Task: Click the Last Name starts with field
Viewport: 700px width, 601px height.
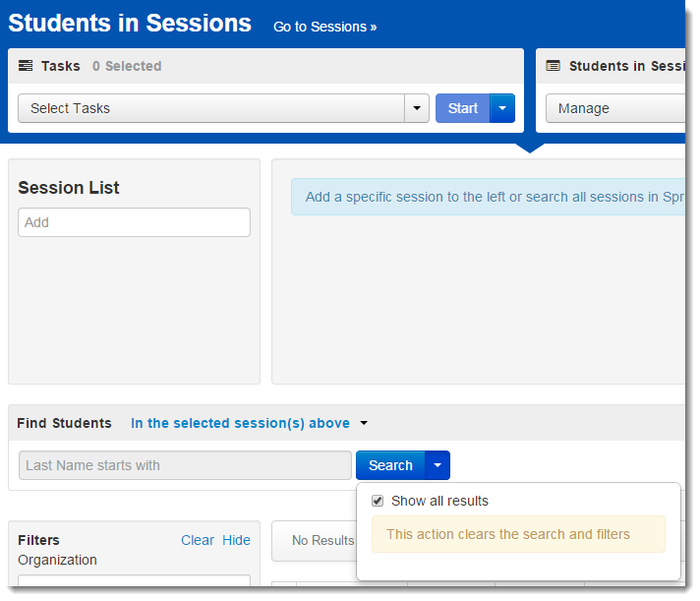Action: (185, 465)
